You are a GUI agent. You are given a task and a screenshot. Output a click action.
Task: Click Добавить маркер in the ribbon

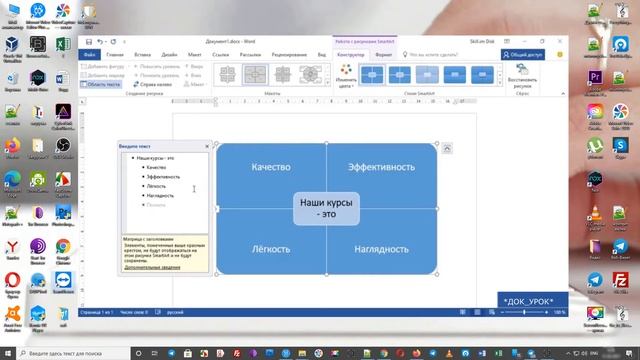pos(103,75)
